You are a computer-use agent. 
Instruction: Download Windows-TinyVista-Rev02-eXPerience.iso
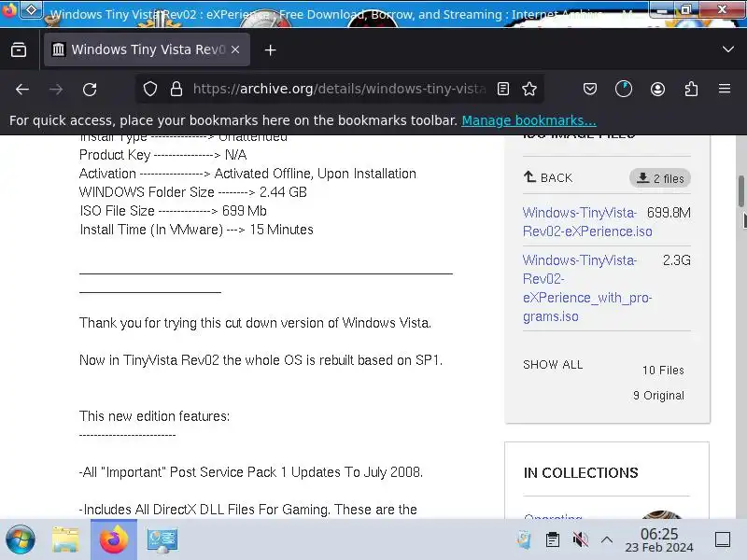[x=587, y=222]
